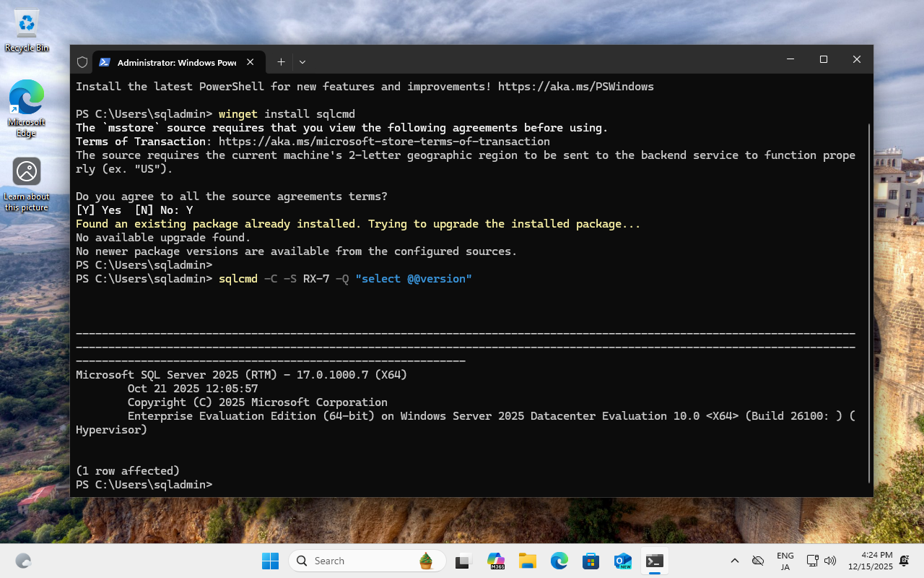Open the Microsoft Store from the taskbar

point(590,561)
